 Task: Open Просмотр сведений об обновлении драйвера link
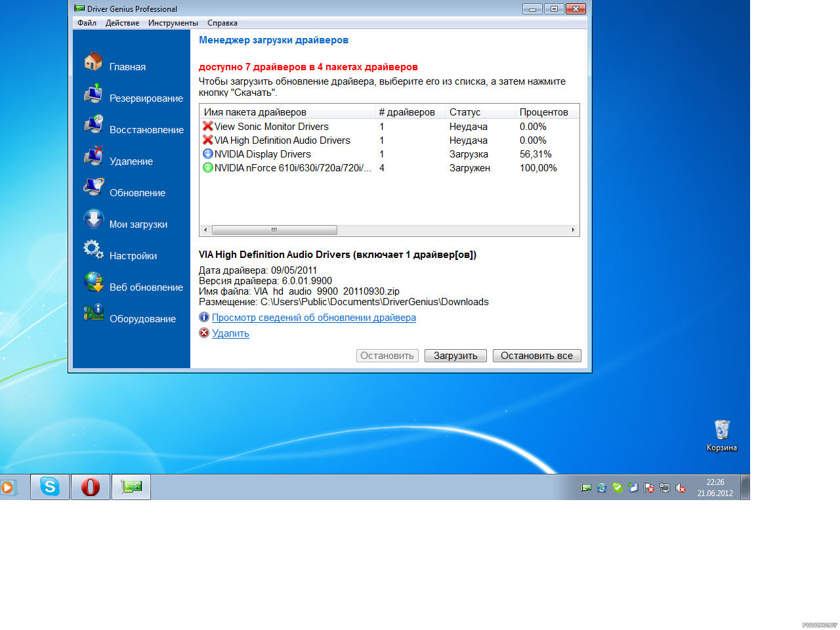coord(314,318)
